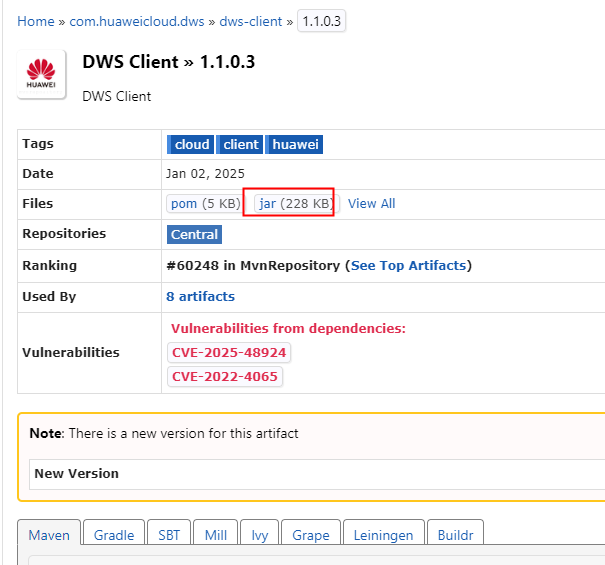The image size is (605, 565).
Task: Open CVE-2022-4065 vulnerability details
Action: 224,377
